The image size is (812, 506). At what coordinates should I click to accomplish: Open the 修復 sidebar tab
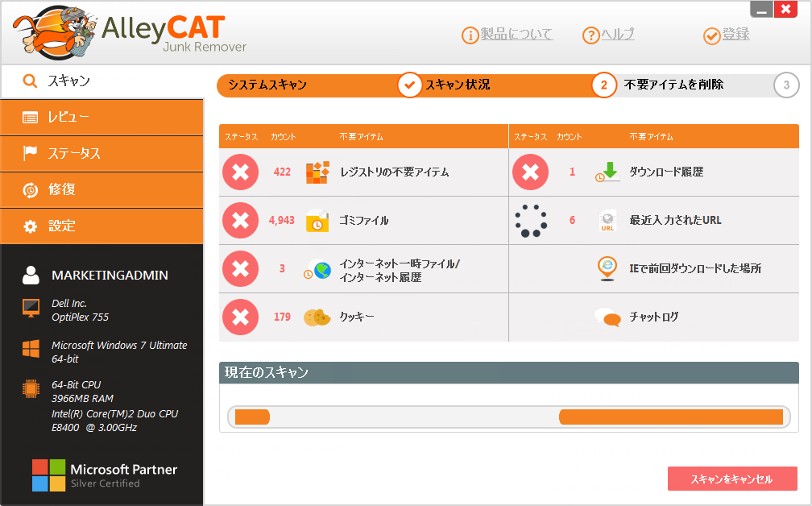tap(102, 190)
